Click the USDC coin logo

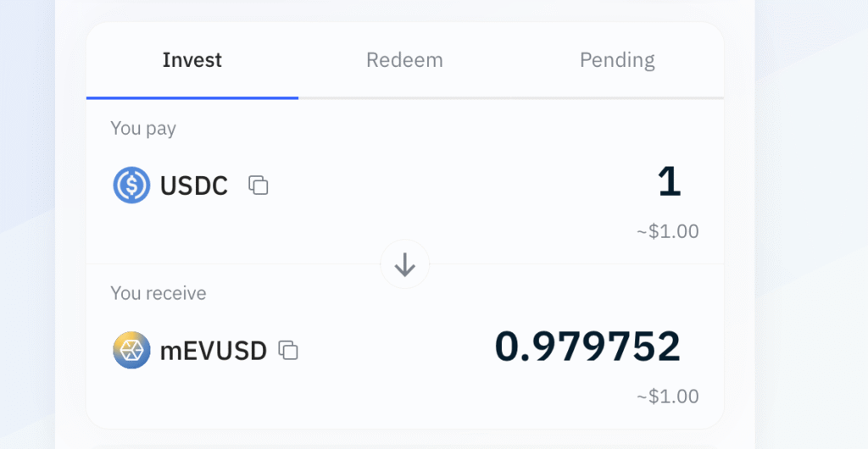click(x=131, y=185)
